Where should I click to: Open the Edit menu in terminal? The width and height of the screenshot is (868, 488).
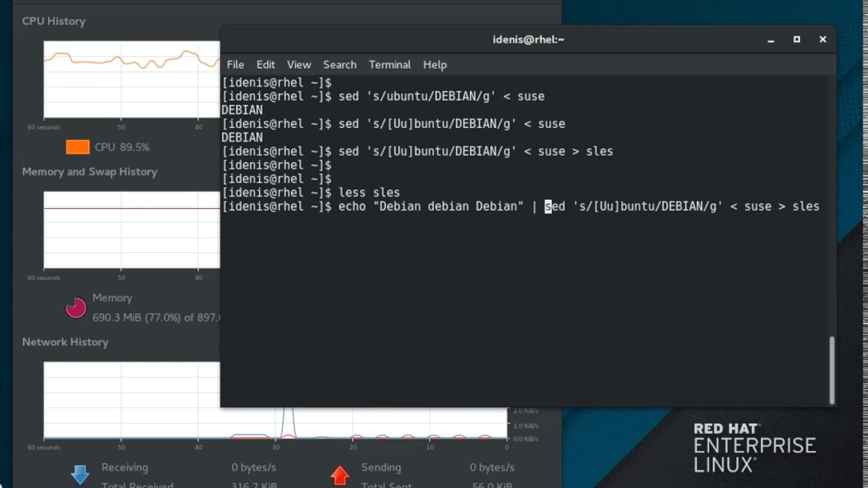[x=265, y=64]
